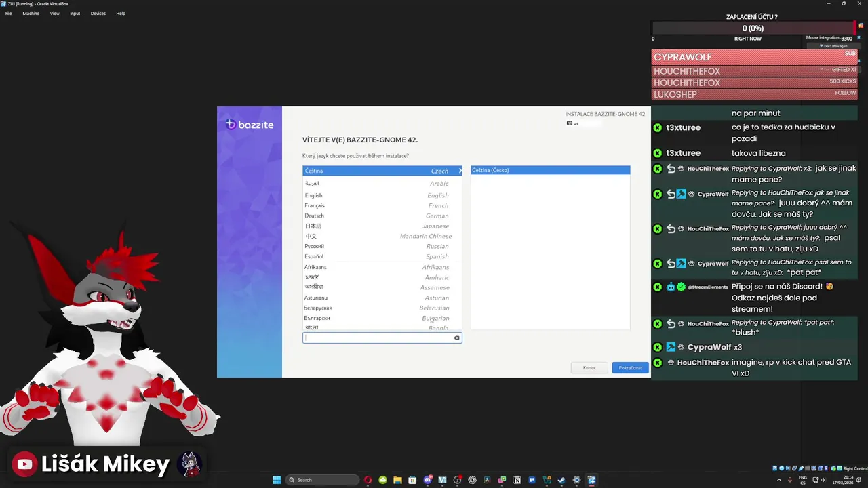Dismiss notification with Don't show again
The width and height of the screenshot is (868, 488).
[x=833, y=46]
